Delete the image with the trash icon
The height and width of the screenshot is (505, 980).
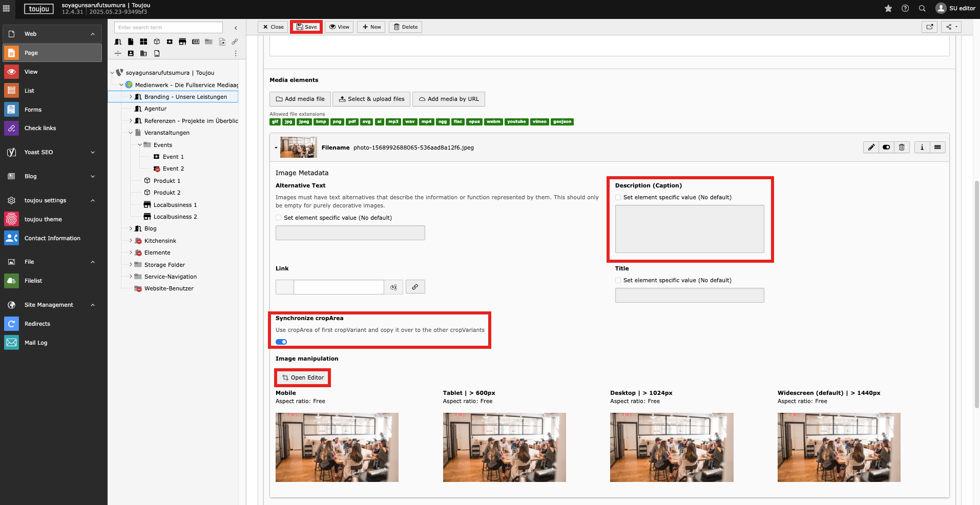point(902,148)
